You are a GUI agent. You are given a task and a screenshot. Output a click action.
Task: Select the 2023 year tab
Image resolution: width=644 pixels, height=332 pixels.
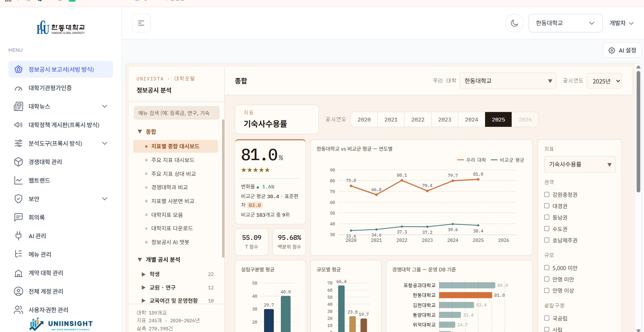tap(444, 119)
